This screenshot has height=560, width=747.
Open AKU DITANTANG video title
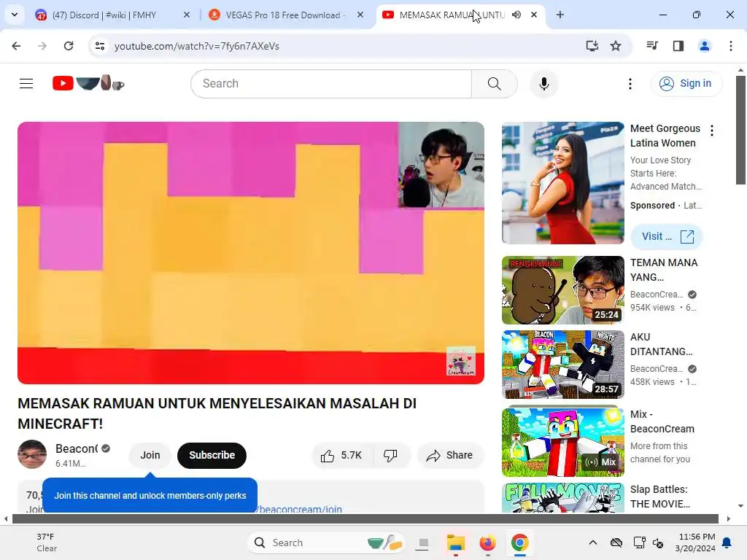pos(661,344)
